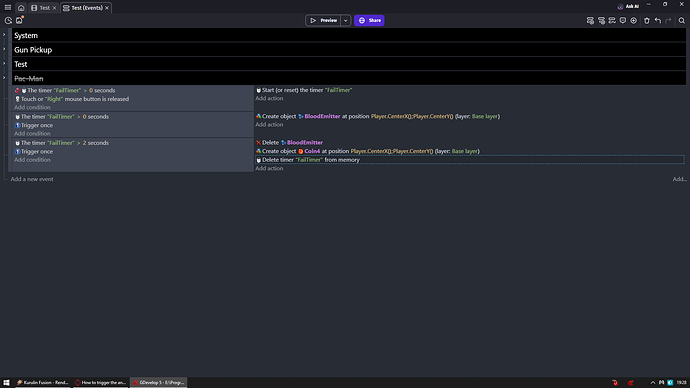Open the history clock icon in toolbar
The width and height of the screenshot is (690, 388).
pos(8,21)
